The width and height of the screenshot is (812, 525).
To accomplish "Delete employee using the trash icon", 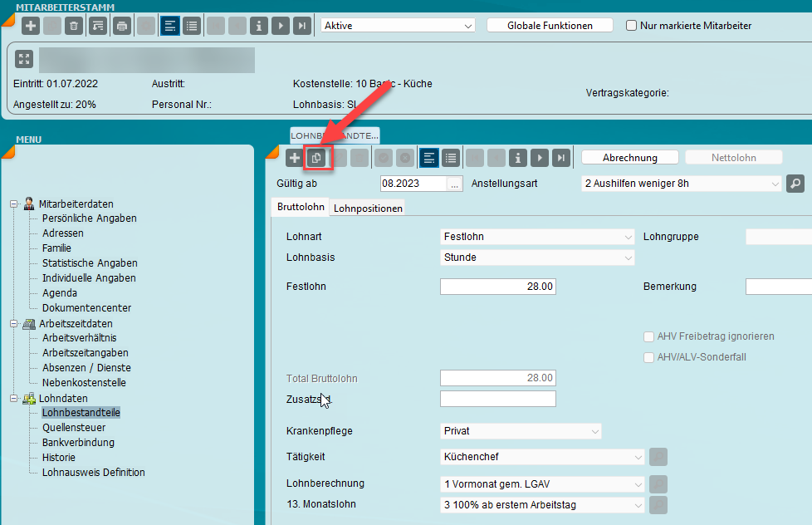I will (74, 26).
